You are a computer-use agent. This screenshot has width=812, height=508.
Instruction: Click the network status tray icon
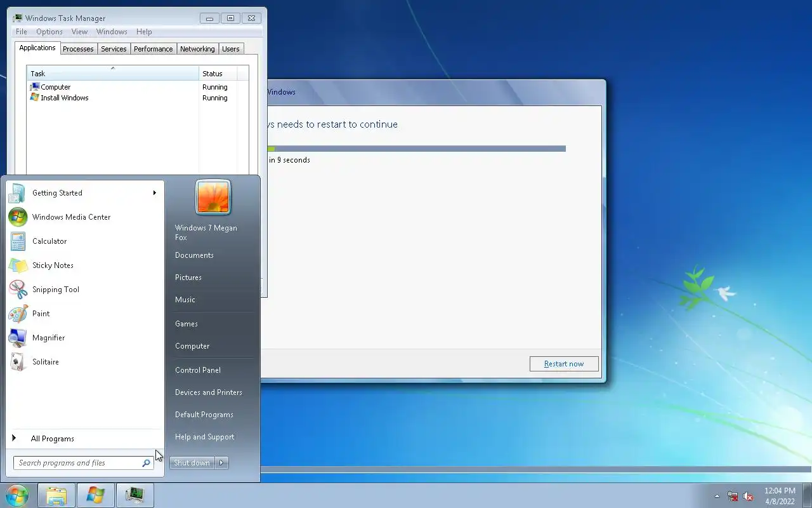(x=733, y=496)
